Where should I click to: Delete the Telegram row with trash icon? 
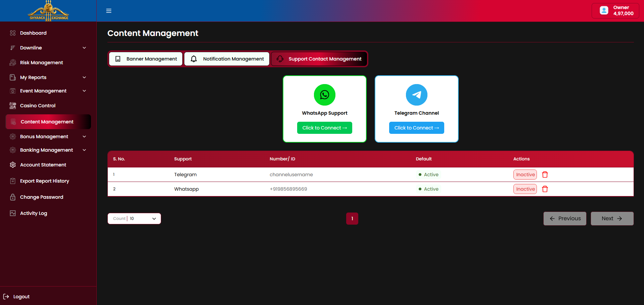tap(545, 175)
